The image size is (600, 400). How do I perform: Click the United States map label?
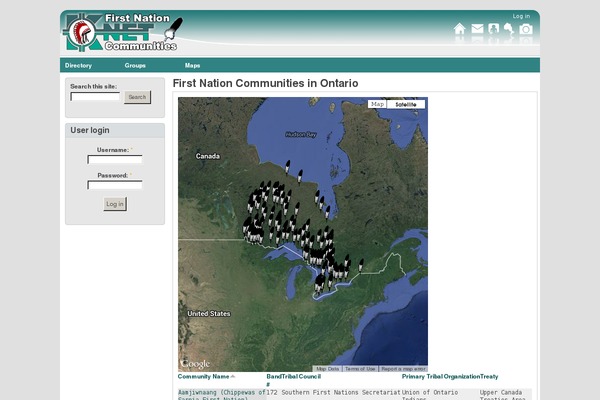pyautogui.click(x=209, y=313)
